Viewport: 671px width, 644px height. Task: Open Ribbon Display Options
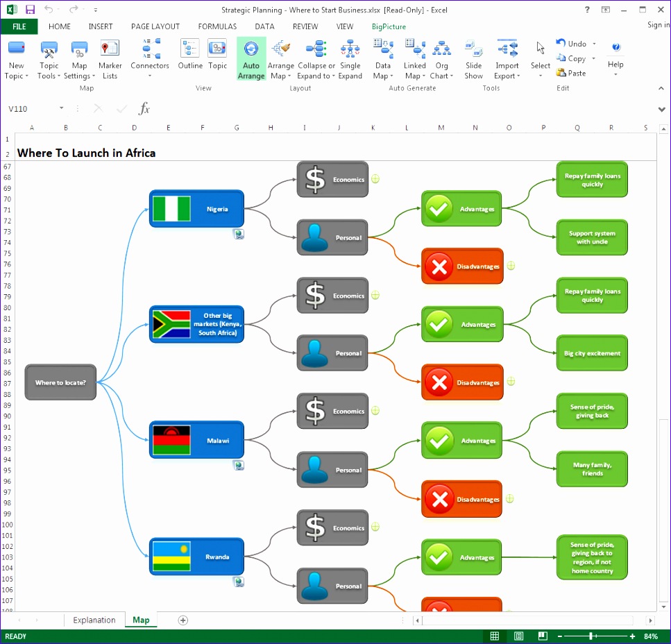tap(606, 10)
